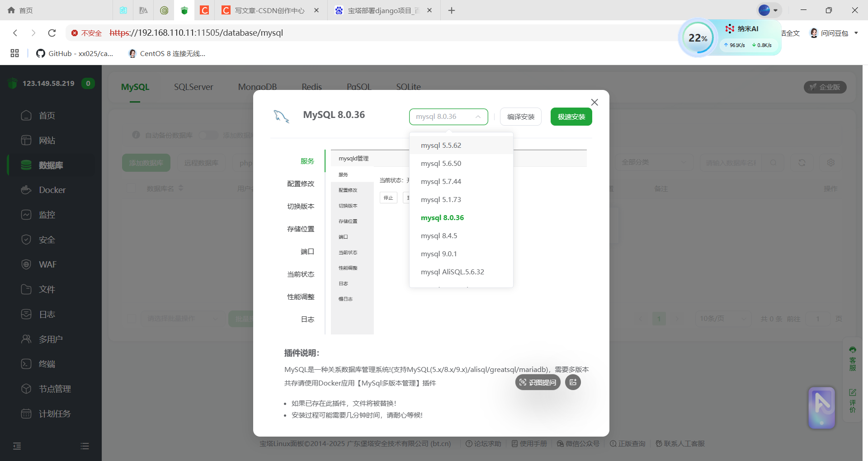Screen dimensions: 868x461
Task: Click 远程数据库 remote database button
Action: tap(201, 163)
